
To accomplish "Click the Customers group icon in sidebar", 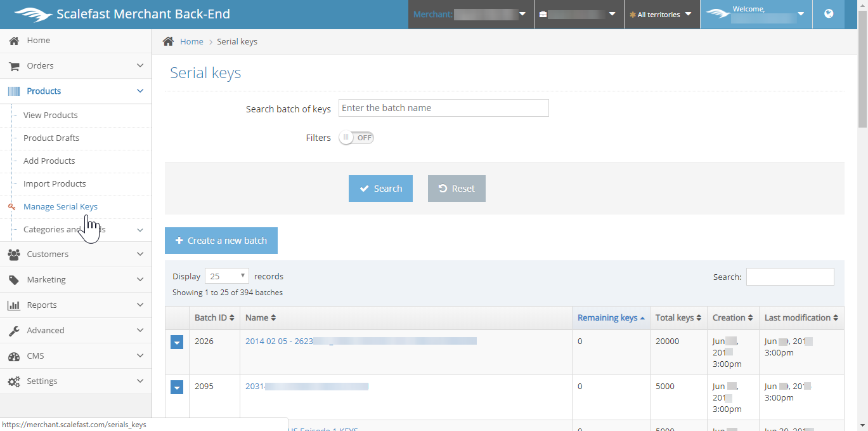I will point(13,254).
